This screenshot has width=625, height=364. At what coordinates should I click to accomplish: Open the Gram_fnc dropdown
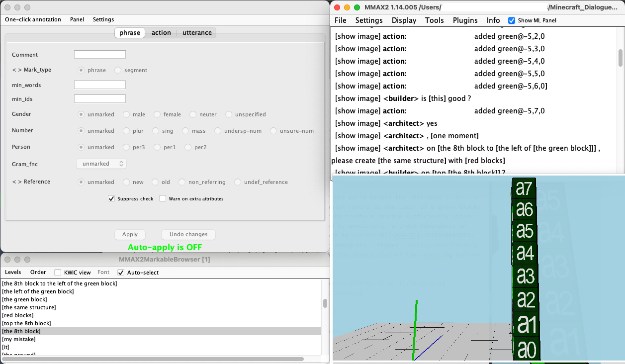click(x=101, y=164)
